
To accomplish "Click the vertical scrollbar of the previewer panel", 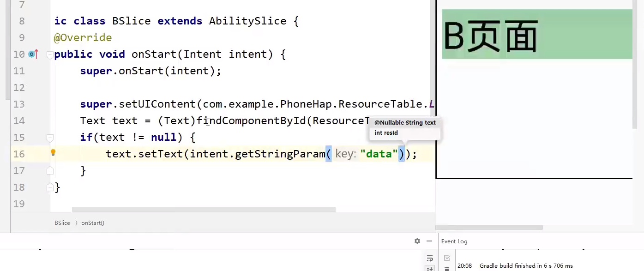I will 636,65.
